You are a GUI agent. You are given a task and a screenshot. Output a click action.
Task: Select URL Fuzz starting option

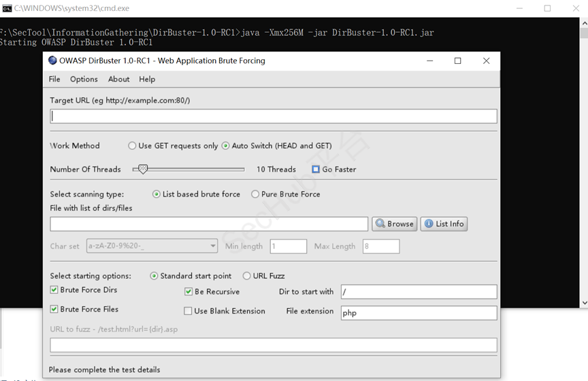point(247,276)
